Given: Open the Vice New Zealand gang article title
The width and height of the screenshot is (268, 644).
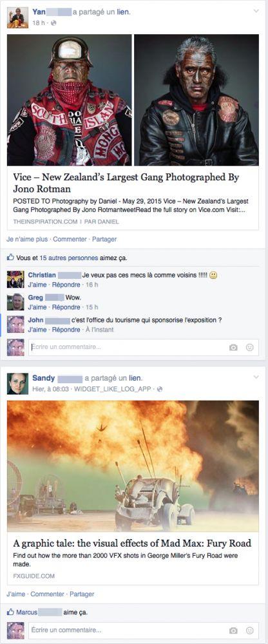Looking at the screenshot, I should pyautogui.click(x=126, y=183).
